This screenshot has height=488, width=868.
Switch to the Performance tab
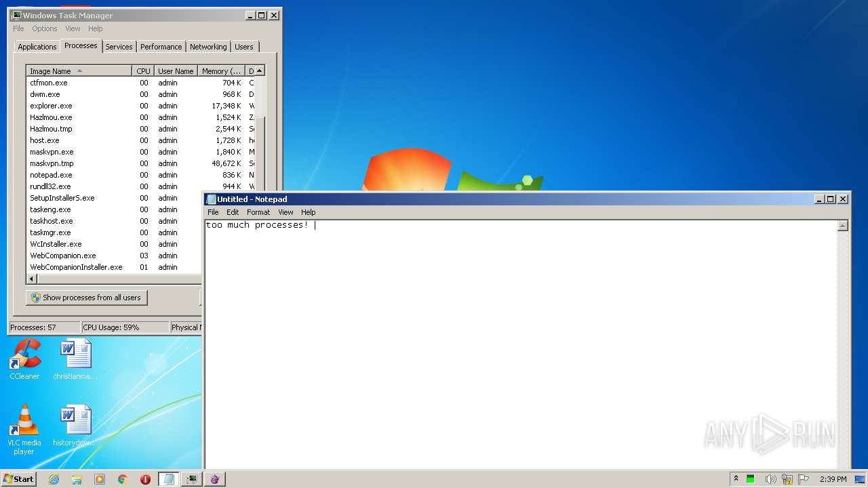click(x=161, y=47)
